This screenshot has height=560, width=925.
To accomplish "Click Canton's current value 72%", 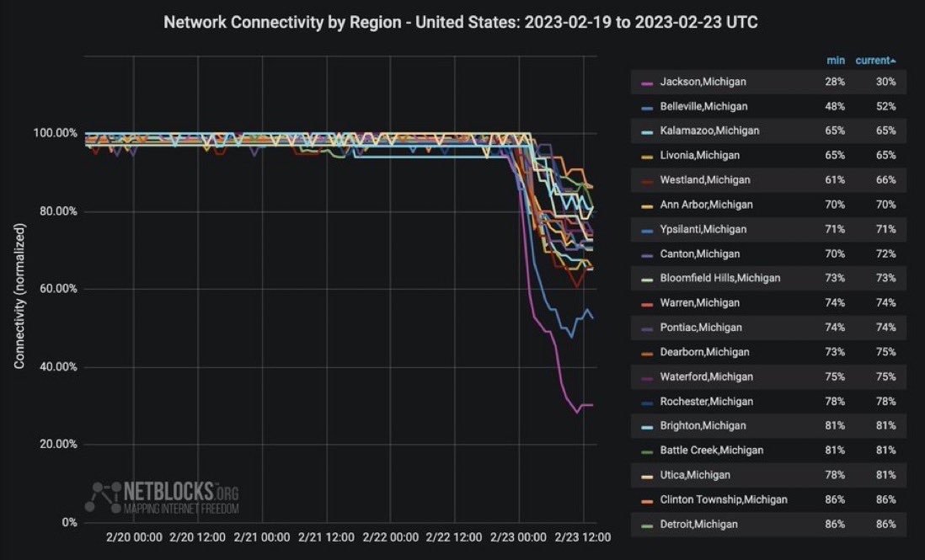I will (x=886, y=254).
